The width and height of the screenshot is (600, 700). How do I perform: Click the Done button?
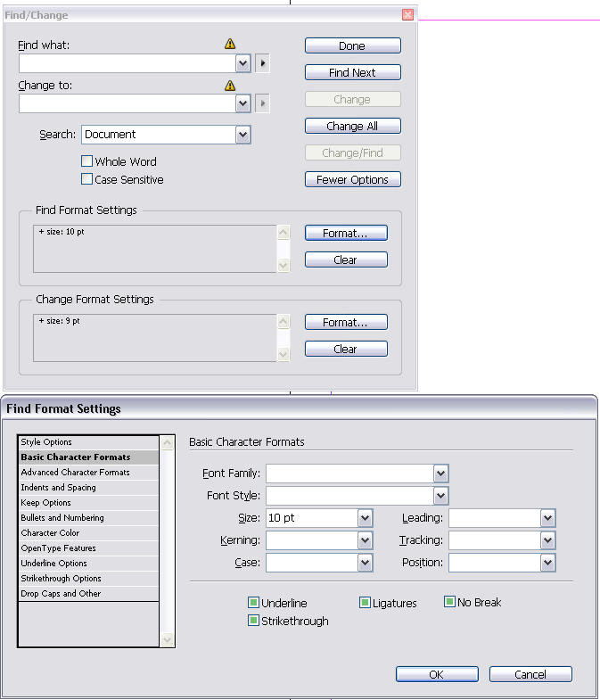point(353,45)
